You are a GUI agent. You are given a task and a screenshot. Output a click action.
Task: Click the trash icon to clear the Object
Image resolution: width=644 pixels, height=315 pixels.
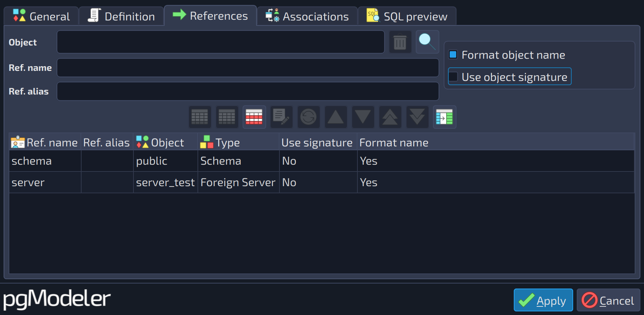pos(400,42)
